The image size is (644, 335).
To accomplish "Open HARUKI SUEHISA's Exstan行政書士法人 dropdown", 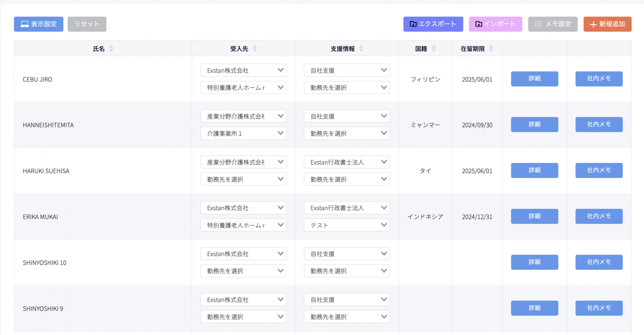I will click(x=346, y=162).
